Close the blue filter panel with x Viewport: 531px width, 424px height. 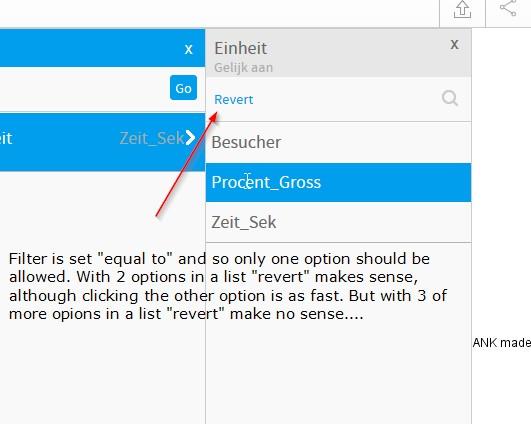point(189,49)
